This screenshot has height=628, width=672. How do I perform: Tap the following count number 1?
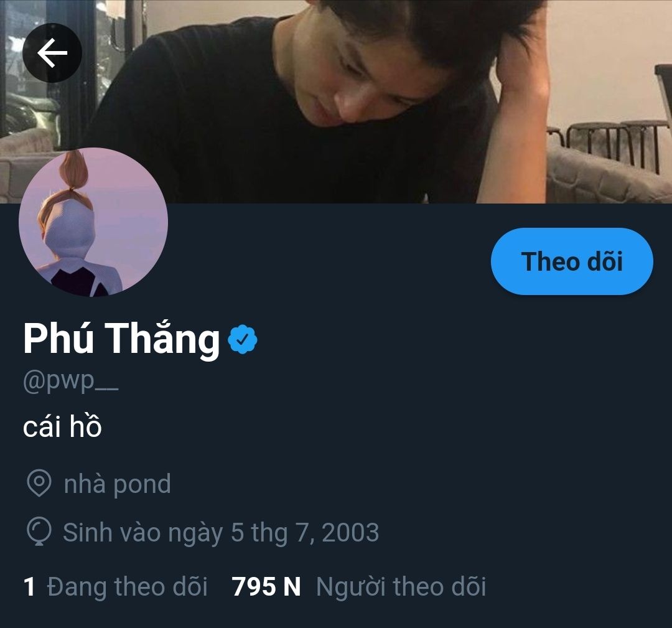coord(29,587)
